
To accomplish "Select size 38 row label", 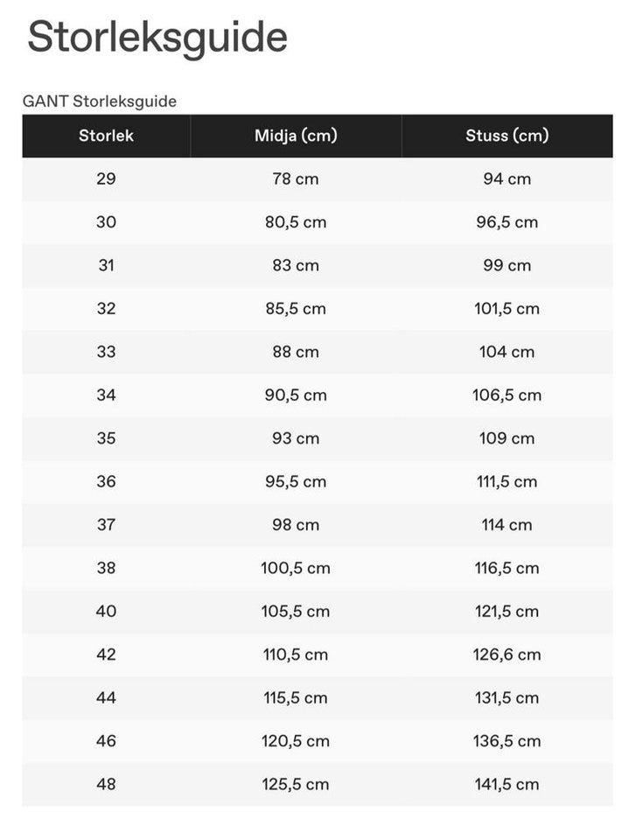I will (106, 569).
